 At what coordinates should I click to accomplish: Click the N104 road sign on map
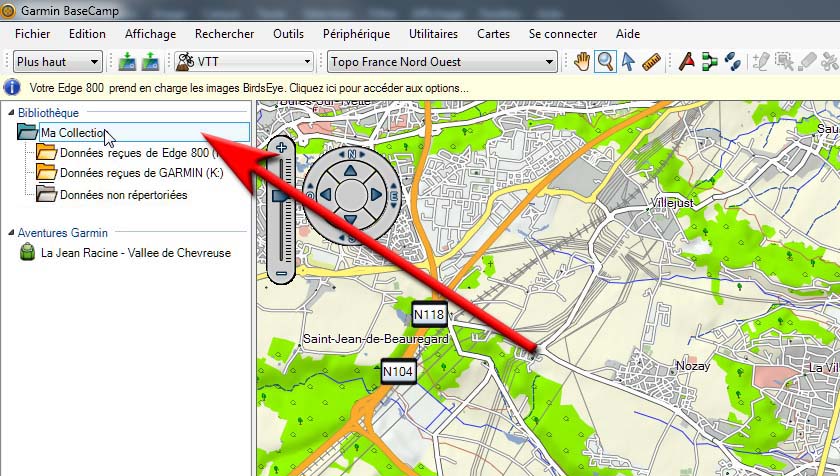coord(398,371)
